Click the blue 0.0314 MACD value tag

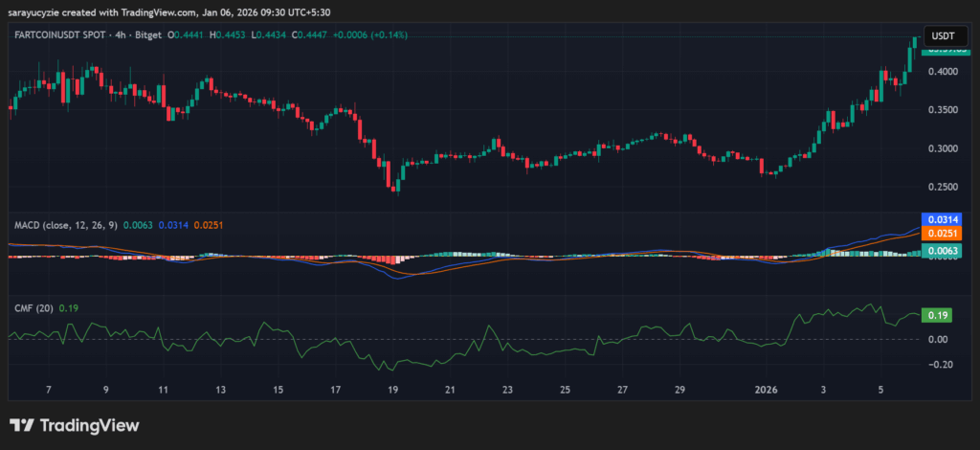938,219
